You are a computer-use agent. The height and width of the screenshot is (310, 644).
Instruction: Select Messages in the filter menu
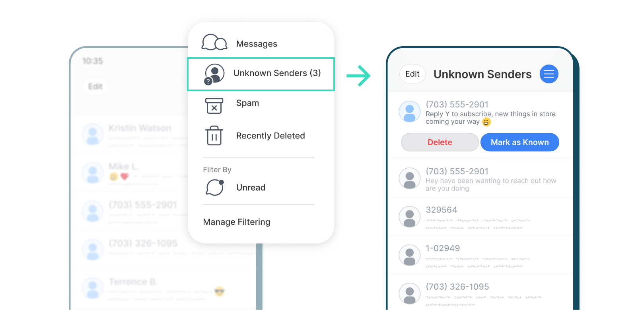[257, 44]
